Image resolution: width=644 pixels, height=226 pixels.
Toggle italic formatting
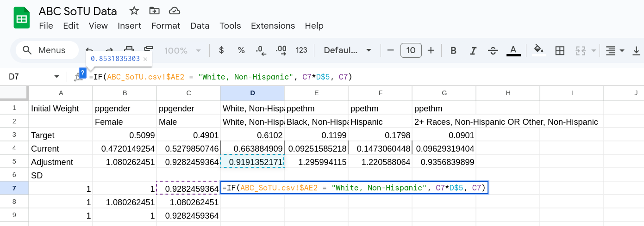[x=473, y=50]
